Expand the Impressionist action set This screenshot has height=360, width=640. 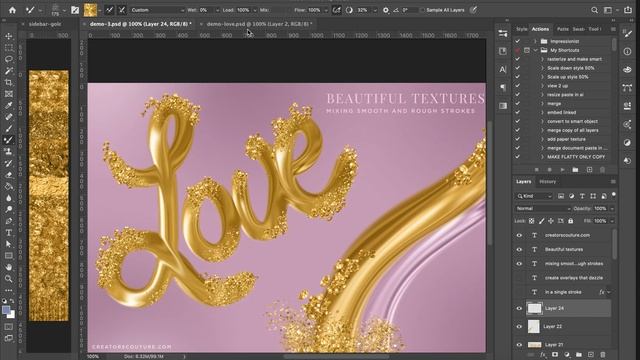536,41
